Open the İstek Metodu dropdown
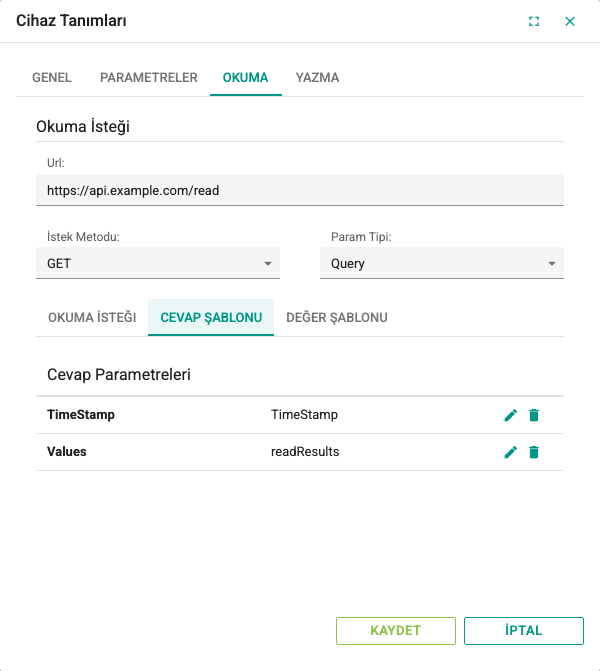 pyautogui.click(x=158, y=263)
